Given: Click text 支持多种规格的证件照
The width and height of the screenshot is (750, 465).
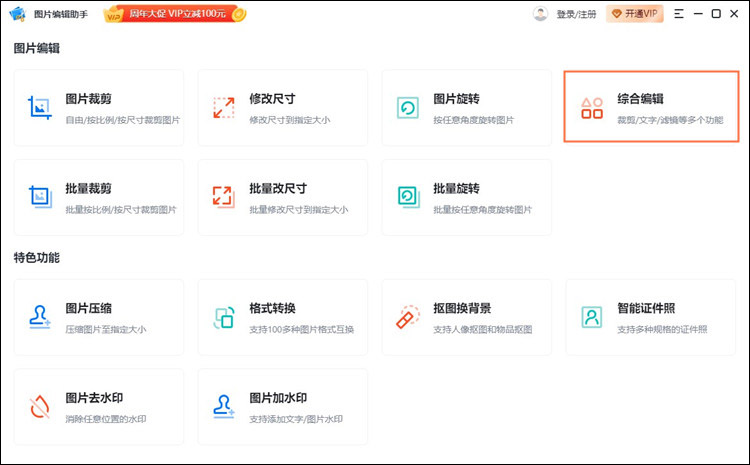Looking at the screenshot, I should [x=662, y=329].
